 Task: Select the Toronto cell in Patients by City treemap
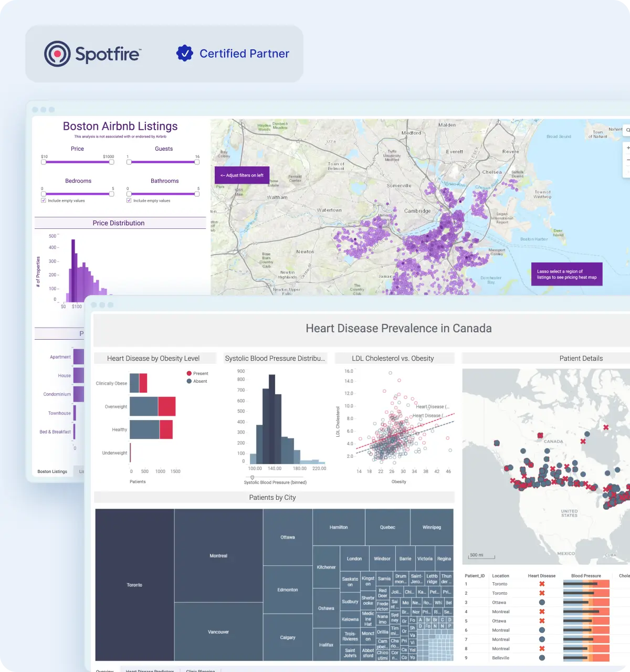pyautogui.click(x=134, y=584)
